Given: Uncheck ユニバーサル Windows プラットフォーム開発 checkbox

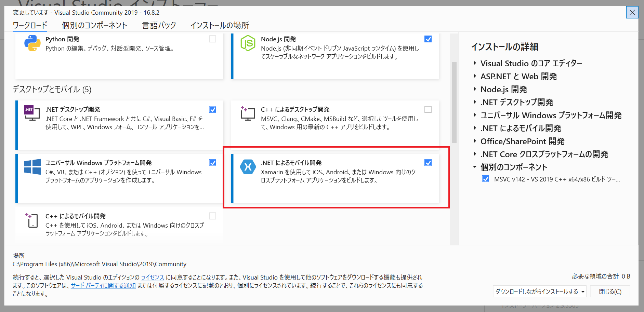Looking at the screenshot, I should (213, 163).
